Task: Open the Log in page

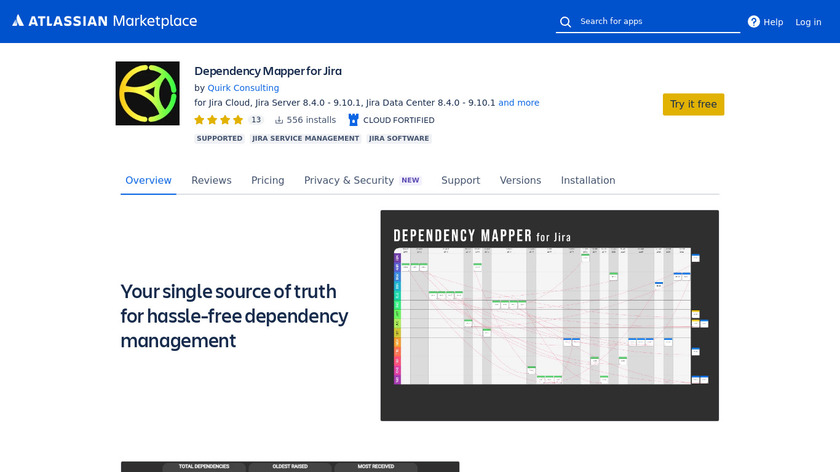Action: point(808,22)
